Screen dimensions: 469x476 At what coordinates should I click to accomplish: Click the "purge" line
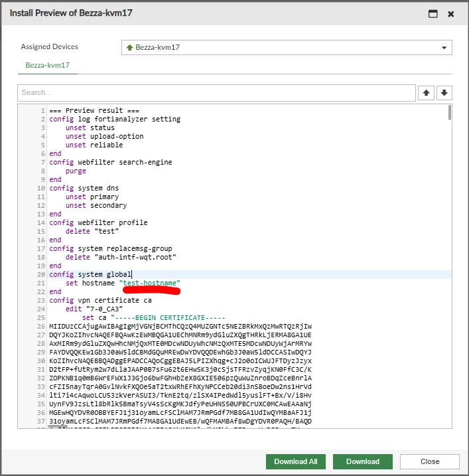(x=76, y=171)
